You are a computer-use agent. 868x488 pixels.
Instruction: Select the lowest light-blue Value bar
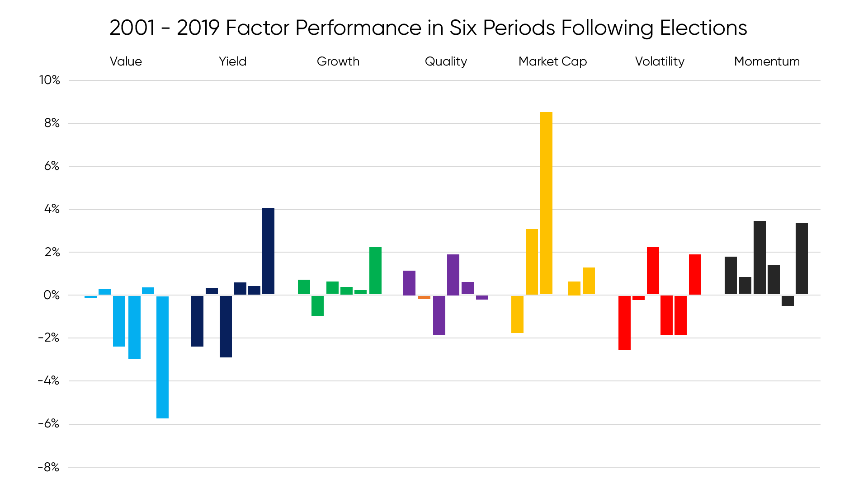(x=162, y=357)
